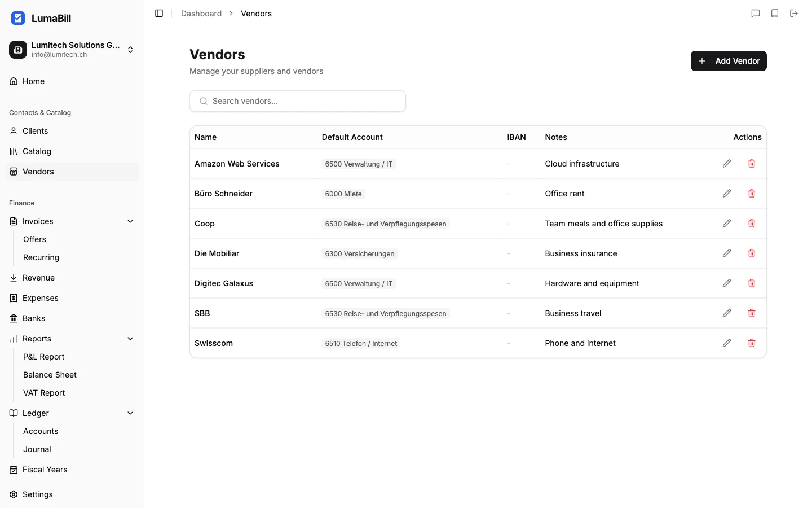Click the Add Vendor button
This screenshot has height=508, width=812.
(729, 61)
